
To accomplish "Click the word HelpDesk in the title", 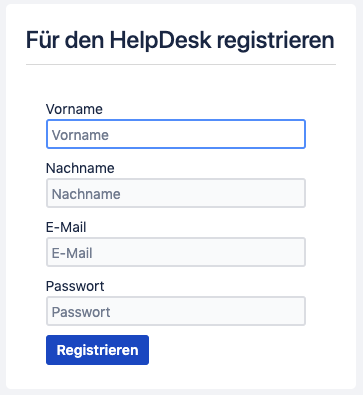I will pos(161,40).
